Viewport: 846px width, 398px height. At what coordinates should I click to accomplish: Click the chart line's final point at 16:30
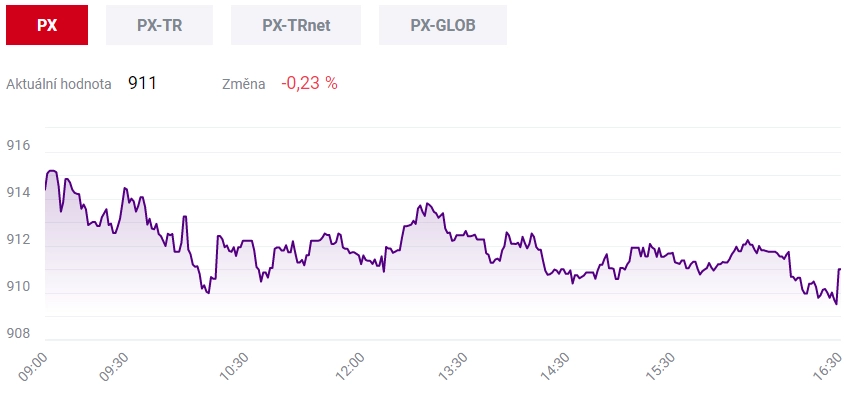(840, 269)
